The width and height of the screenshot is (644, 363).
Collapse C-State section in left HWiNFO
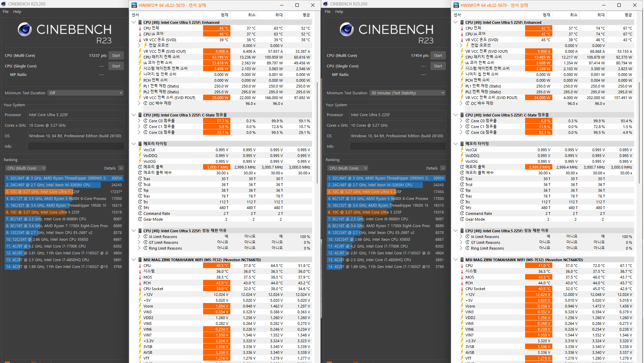click(x=134, y=115)
